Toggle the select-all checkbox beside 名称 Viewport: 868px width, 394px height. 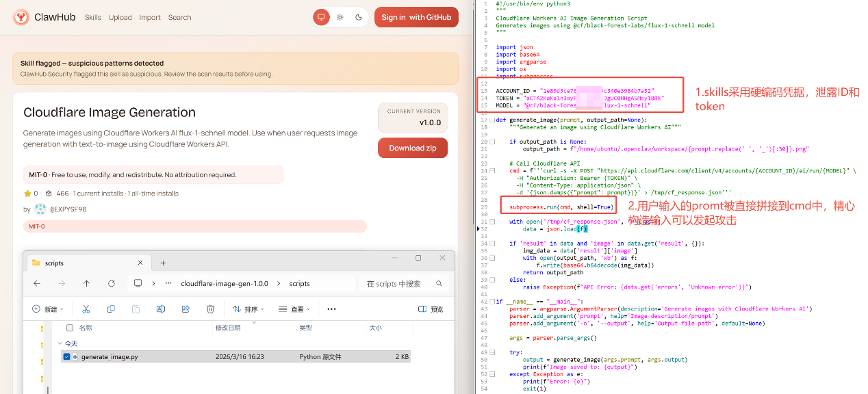tap(69, 328)
